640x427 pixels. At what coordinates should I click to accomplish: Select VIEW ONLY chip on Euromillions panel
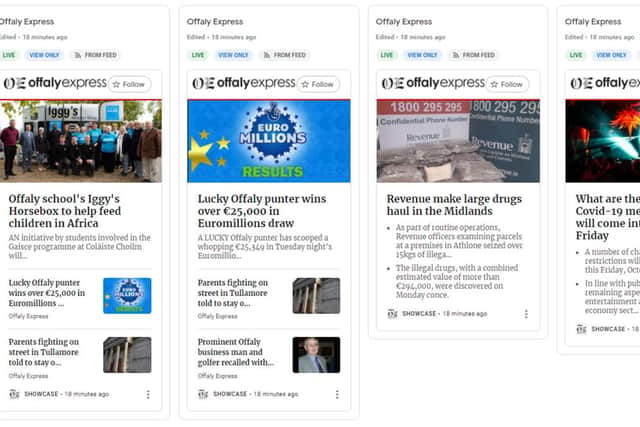click(x=233, y=55)
